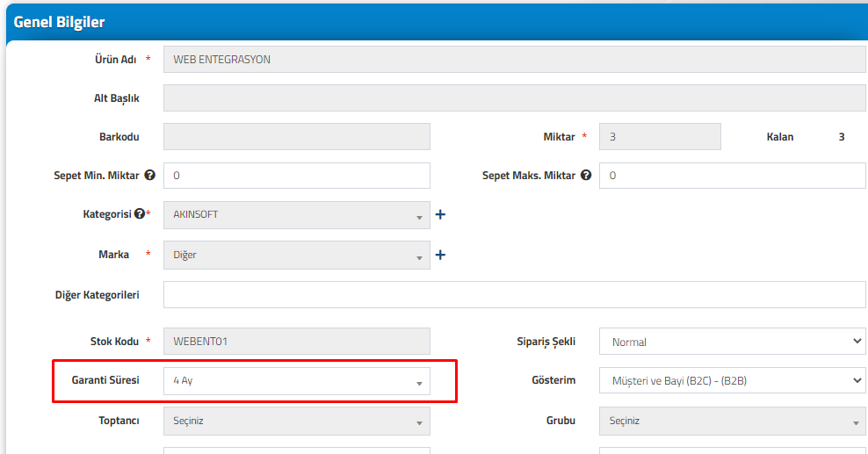Click the Sepet Min. Miktar input field
Image resolution: width=868 pixels, height=454 pixels.
(297, 176)
